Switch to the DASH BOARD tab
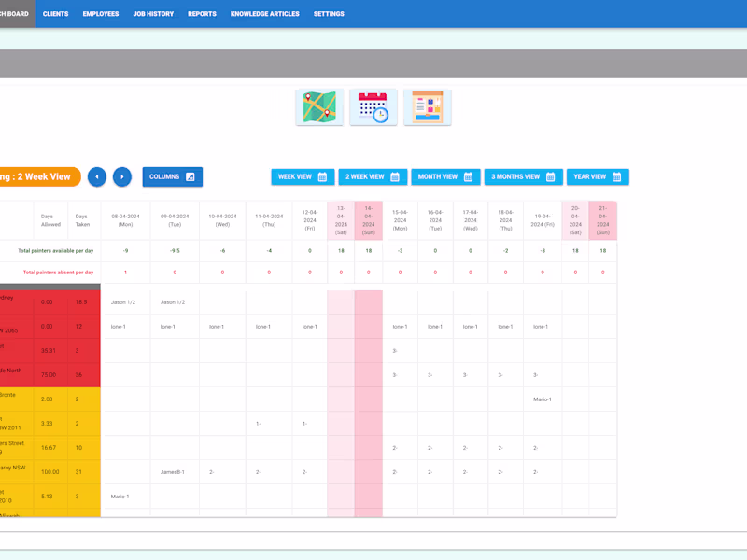This screenshot has height=560, width=747. 14,14
